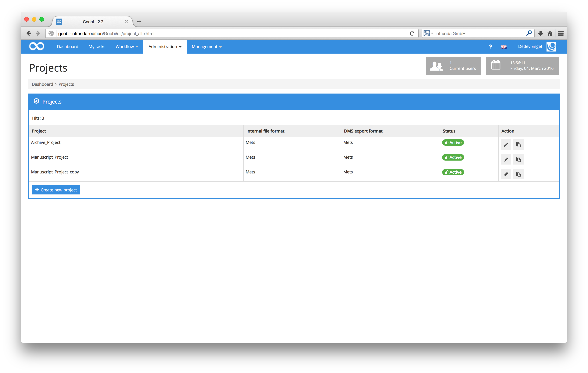Click Create new project button
This screenshot has height=373, width=588.
[x=56, y=190]
